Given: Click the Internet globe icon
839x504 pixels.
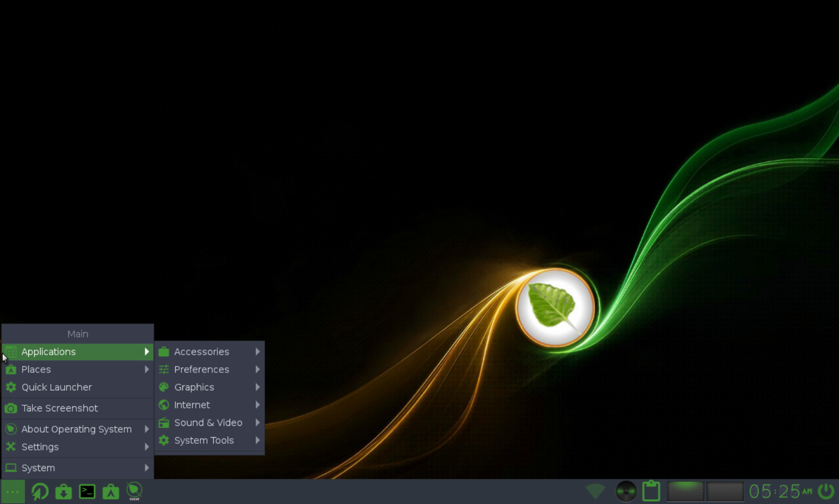Looking at the screenshot, I should (164, 405).
